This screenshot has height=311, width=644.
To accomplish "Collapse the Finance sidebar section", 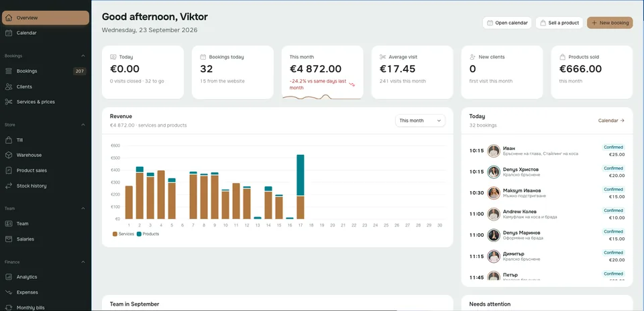I will click(x=83, y=262).
